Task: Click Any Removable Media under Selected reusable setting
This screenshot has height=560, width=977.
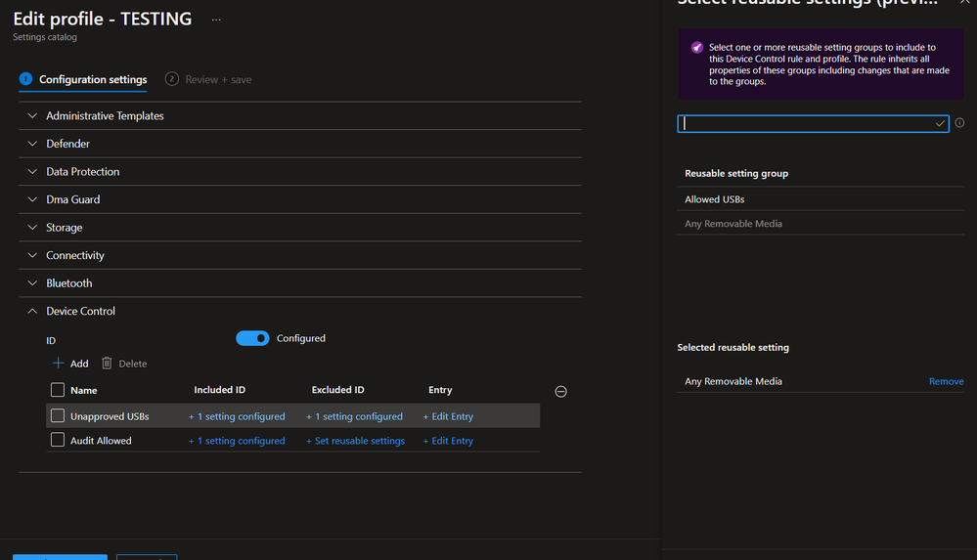Action: point(733,381)
